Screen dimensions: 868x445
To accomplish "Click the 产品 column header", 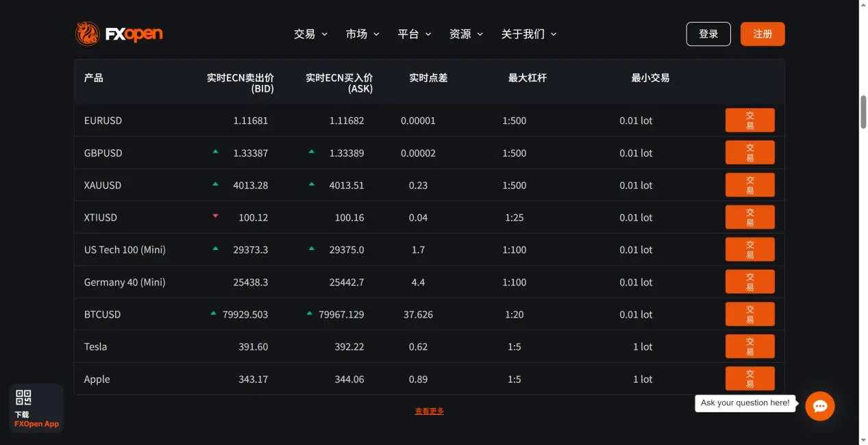I will point(94,78).
